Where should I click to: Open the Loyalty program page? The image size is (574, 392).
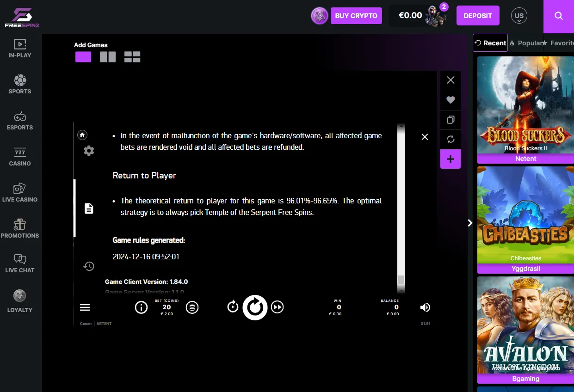point(20,301)
